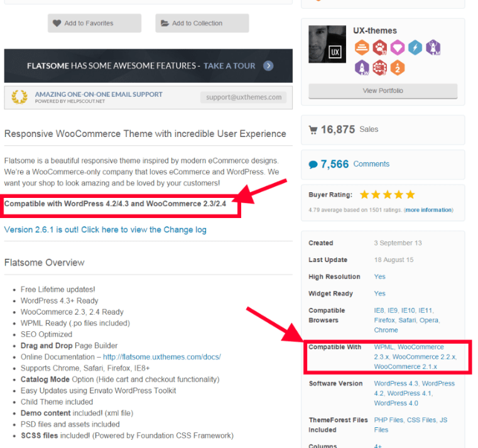Click the Take a Tour arrow icon
Viewport: 478px width, 448px height.
pyautogui.click(x=268, y=66)
